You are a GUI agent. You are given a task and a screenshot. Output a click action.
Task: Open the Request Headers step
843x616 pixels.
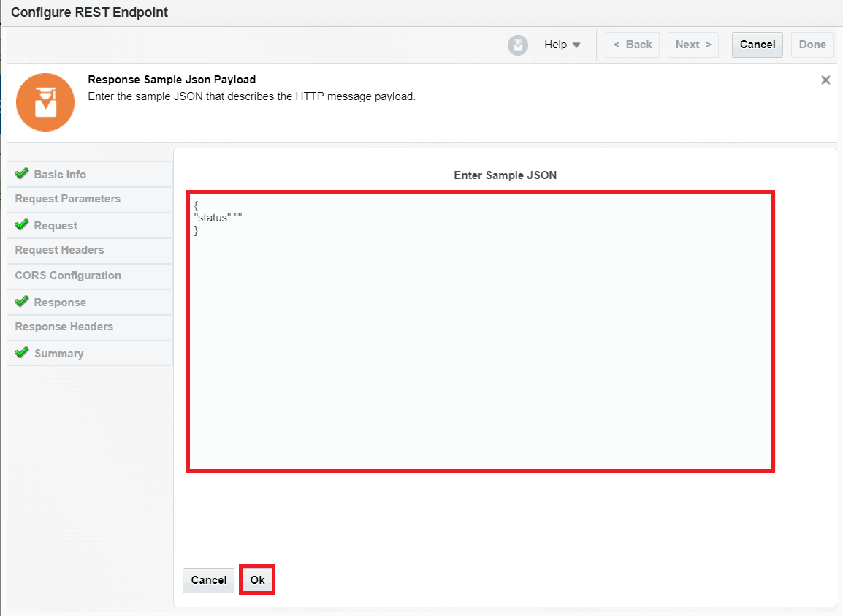(59, 250)
